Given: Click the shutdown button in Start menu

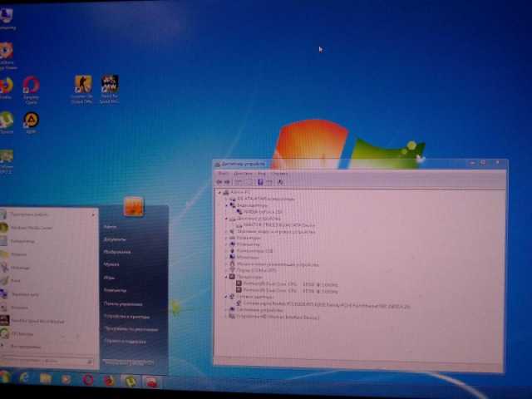Looking at the screenshot, I should coord(129,362).
